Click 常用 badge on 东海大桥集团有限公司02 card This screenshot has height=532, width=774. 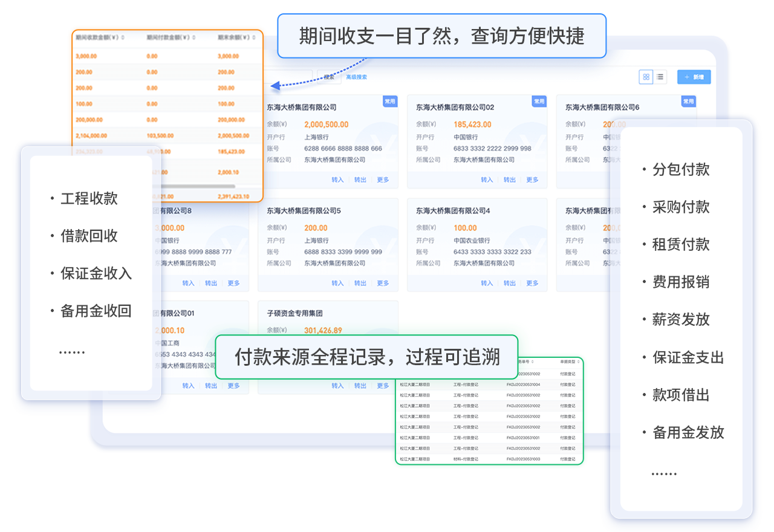point(539,102)
